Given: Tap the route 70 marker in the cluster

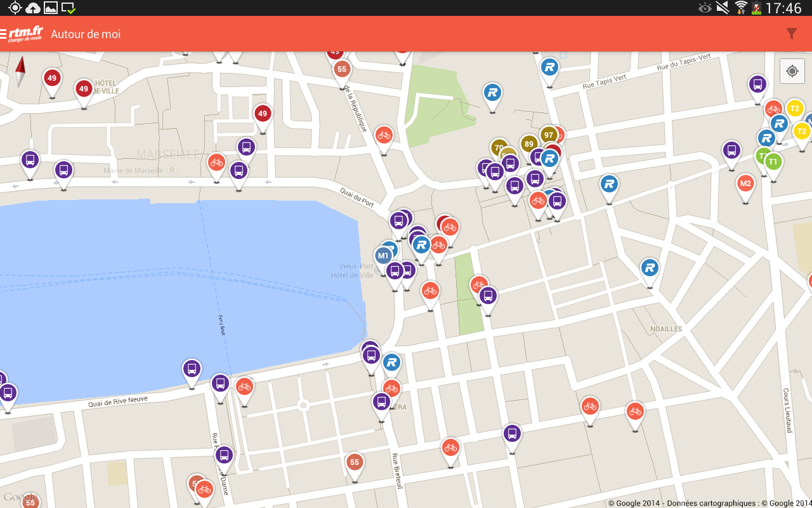Looking at the screenshot, I should pyautogui.click(x=498, y=146).
